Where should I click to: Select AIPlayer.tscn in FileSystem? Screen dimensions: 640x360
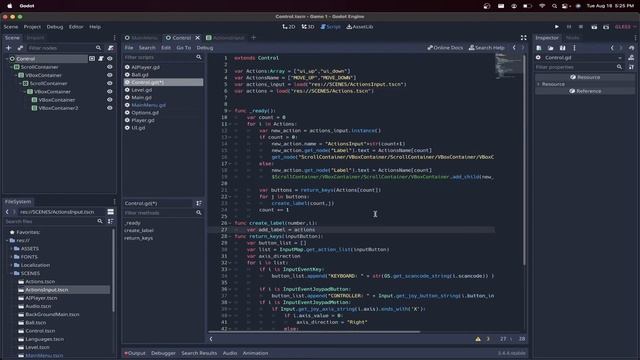coord(41,298)
